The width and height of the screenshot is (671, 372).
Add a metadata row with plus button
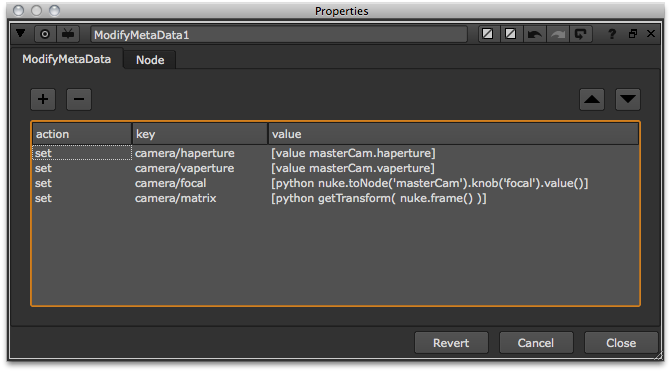(43, 99)
